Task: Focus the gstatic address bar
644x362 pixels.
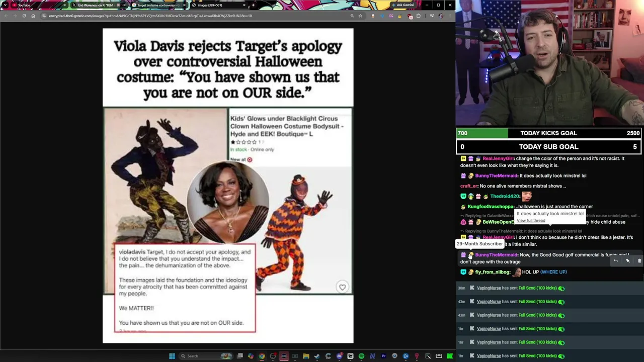Action: (x=196, y=16)
